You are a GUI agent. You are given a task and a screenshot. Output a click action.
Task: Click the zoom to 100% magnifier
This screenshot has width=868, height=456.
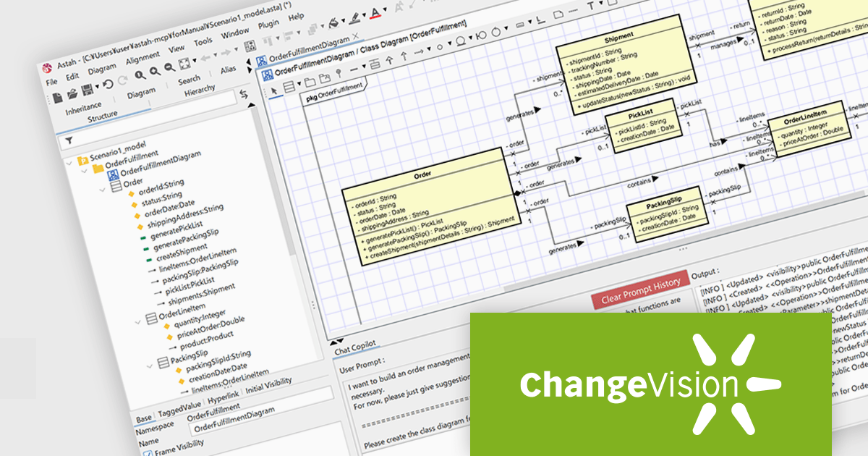(x=140, y=75)
